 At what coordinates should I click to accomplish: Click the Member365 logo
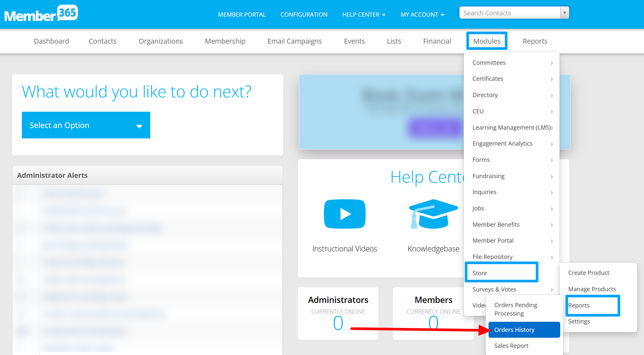coord(41,14)
